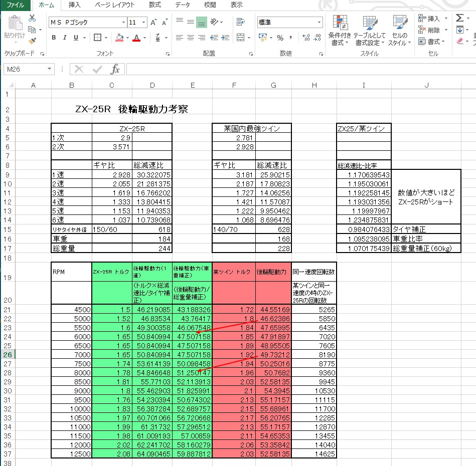Toggle middle vertical alignment
The width and height of the screenshot is (476, 466).
pyautogui.click(x=191, y=22)
